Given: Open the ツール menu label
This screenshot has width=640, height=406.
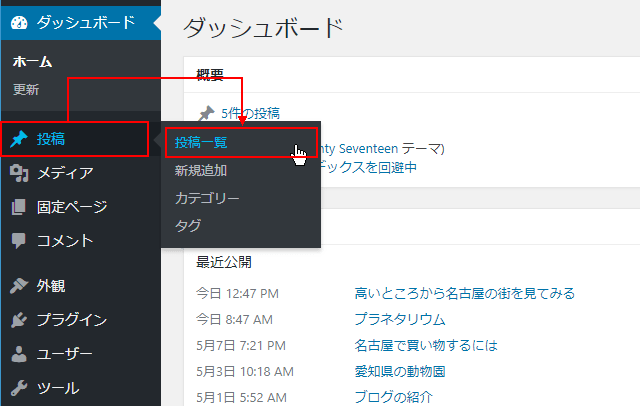Looking at the screenshot, I should pyautogui.click(x=58, y=388).
